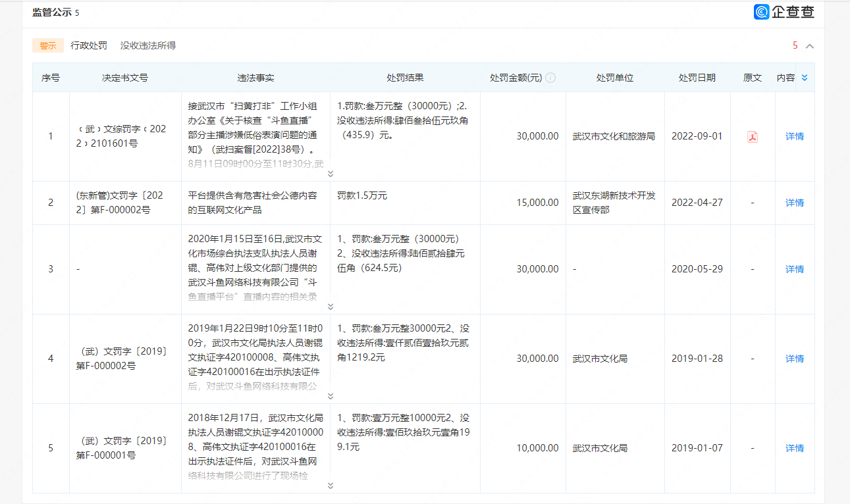The width and height of the screenshot is (850, 504).
Task: Open 详情 for the 2019-01-07 penalty
Action: 795,448
